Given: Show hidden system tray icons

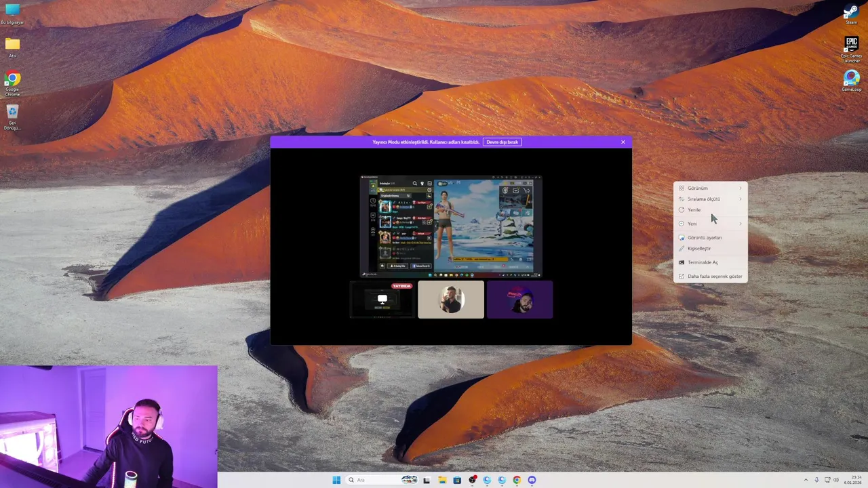Looking at the screenshot, I should pyautogui.click(x=806, y=480).
